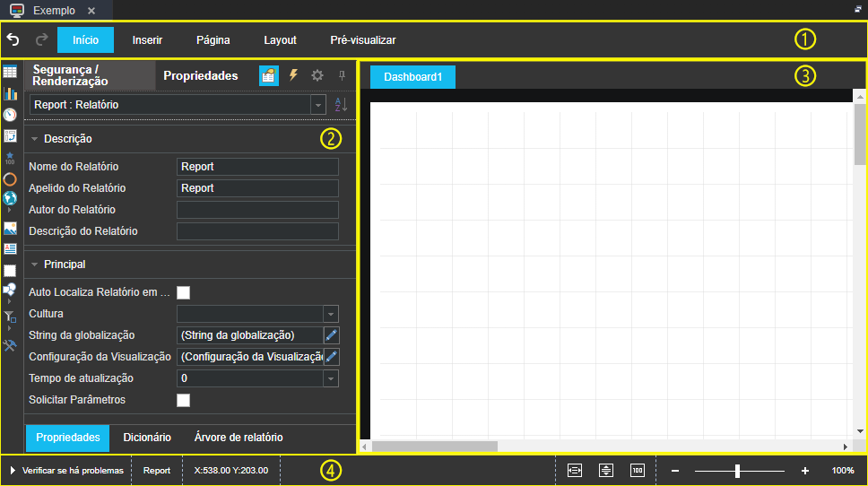This screenshot has height=486, width=868.
Task: Click the vertical scrollbar thumb
Action: point(860,135)
